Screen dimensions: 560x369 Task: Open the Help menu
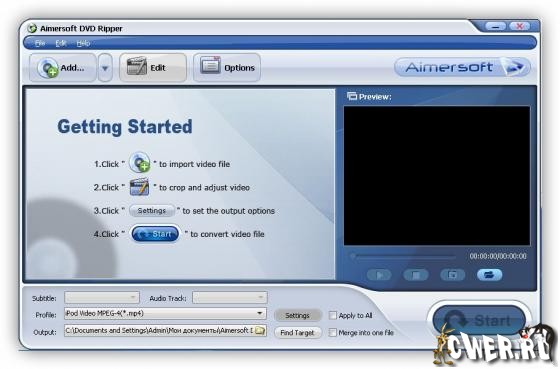pyautogui.click(x=83, y=43)
